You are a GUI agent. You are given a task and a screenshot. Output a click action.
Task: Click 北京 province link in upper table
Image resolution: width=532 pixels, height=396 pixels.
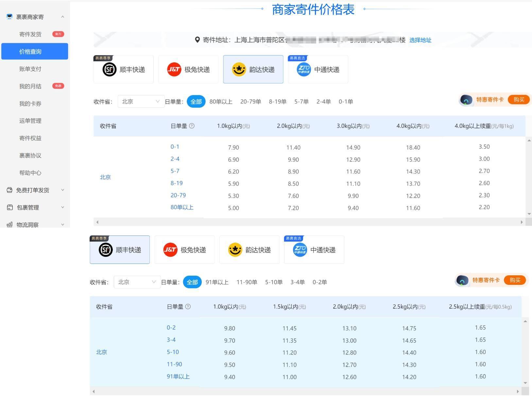105,177
